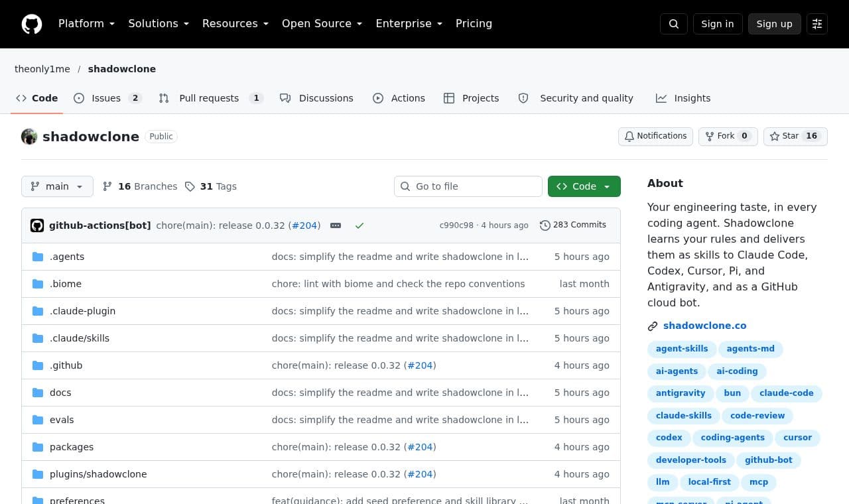Image resolution: width=849 pixels, height=504 pixels.
Task: Open the Insights tab
Action: [x=683, y=98]
